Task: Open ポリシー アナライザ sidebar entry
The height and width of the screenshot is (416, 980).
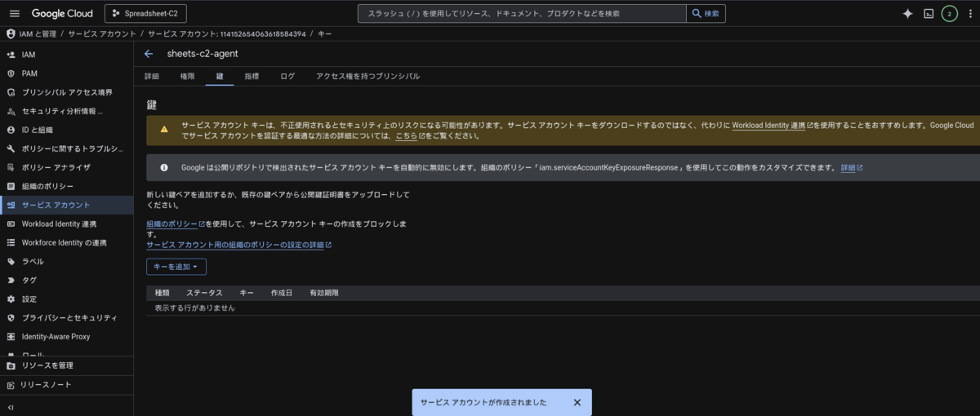Action: pos(66,167)
